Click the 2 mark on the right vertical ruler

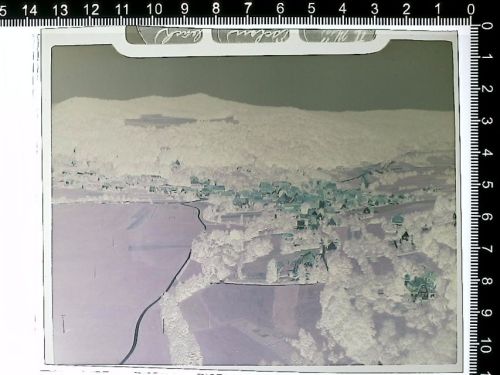coord(487,89)
